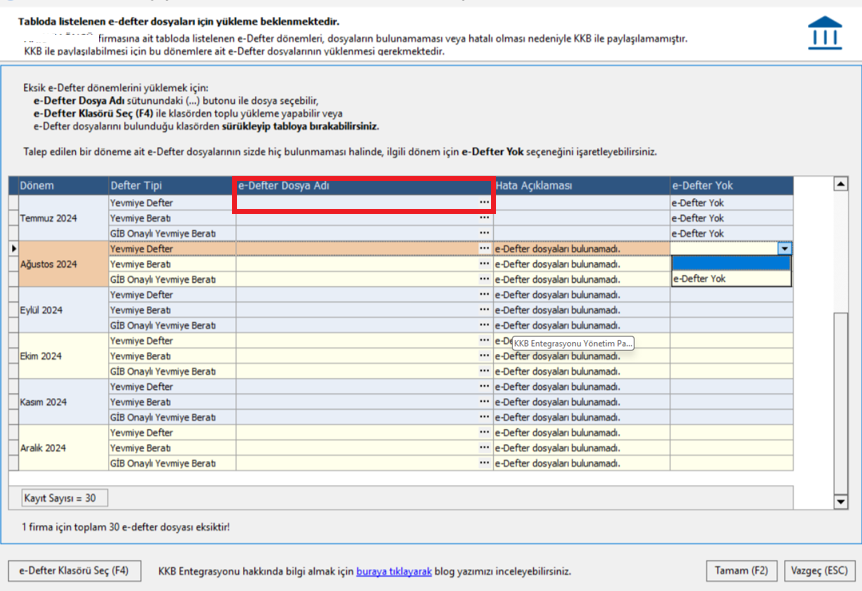Select the Ağustos 2024 period cell

pyautogui.click(x=63, y=264)
